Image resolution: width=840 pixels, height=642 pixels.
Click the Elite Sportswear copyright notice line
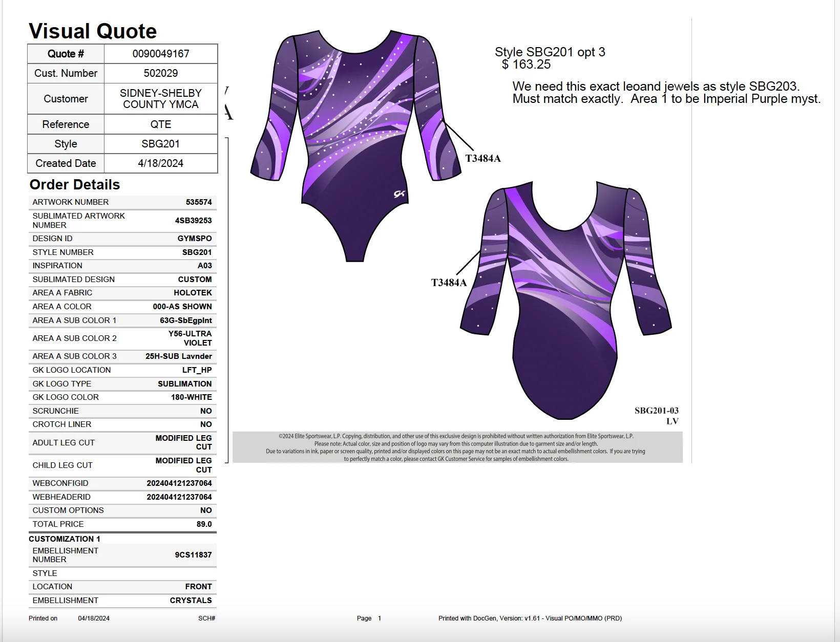(456, 436)
